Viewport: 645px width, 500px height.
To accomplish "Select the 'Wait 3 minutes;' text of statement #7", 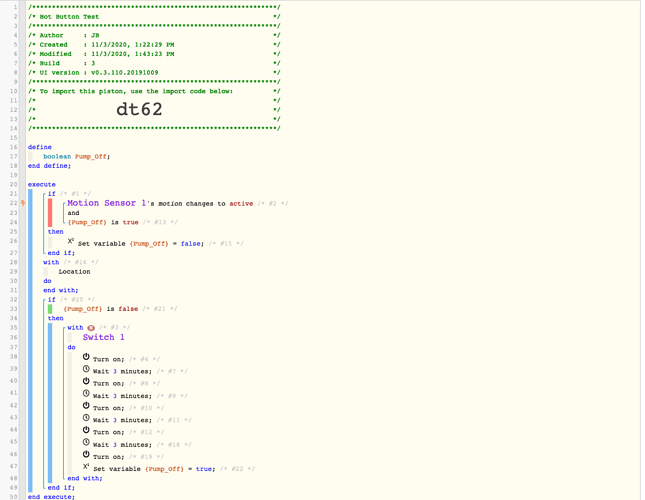I will click(122, 371).
